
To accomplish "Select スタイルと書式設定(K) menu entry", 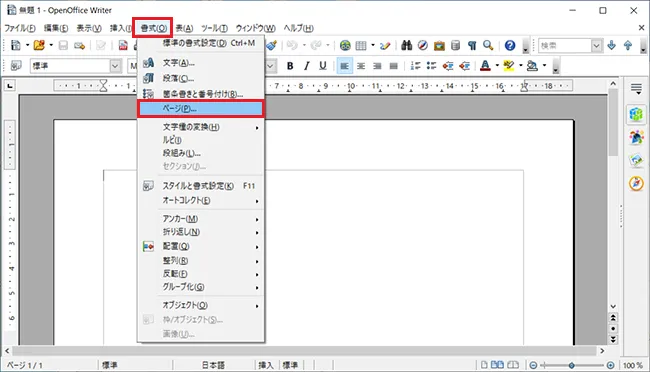I will pos(201,186).
